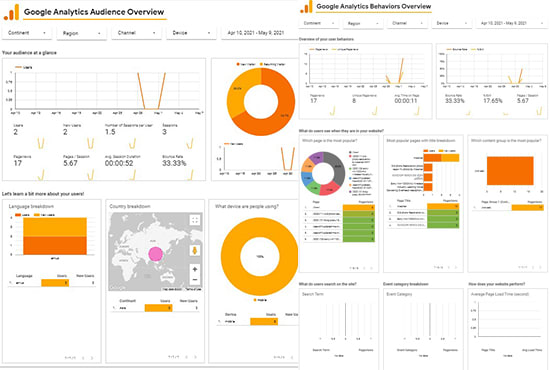550x370 pixels.
Task: Open the Channel filter in Behaviors Overview
Action: pos(407,23)
